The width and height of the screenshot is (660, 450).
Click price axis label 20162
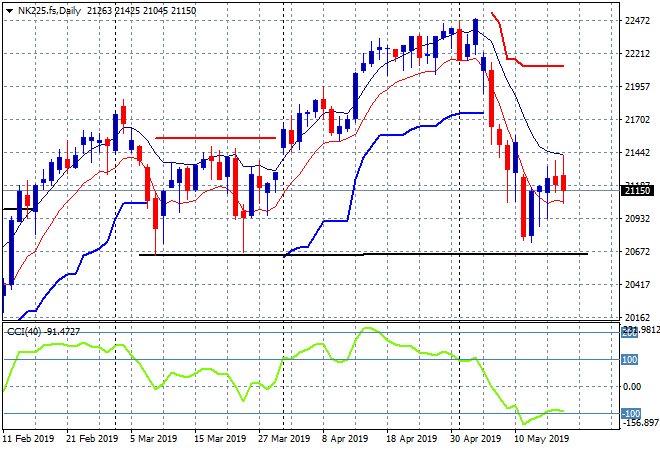point(637,317)
